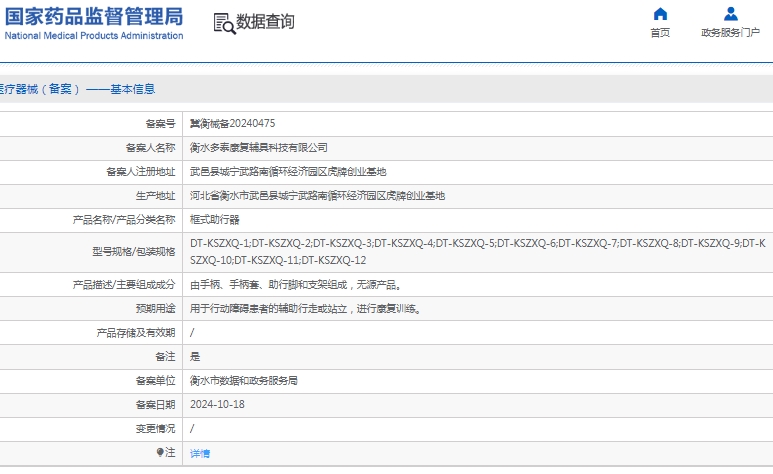Viewport: 773px width, 474px height.
Task: Select the 预期用途 value 用于行动障碍患者
Action: [x=306, y=309]
